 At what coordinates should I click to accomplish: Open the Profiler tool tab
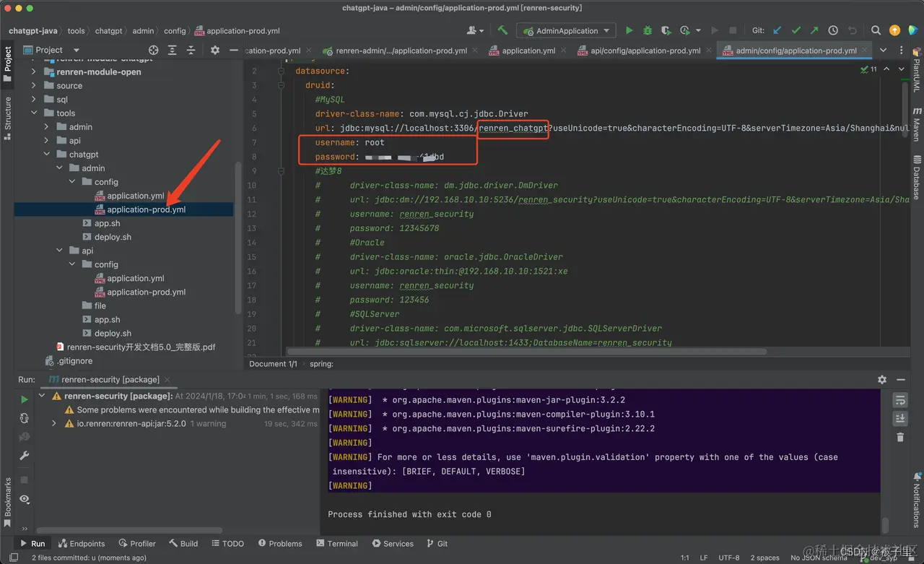click(136, 544)
